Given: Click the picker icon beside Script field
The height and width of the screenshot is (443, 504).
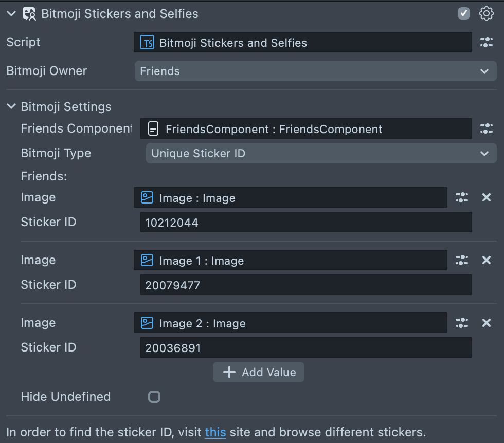Looking at the screenshot, I should point(486,43).
